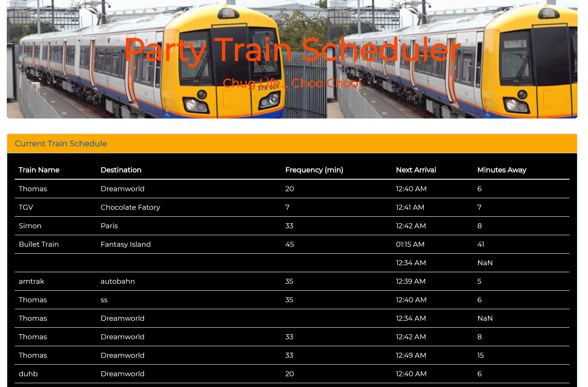Click the Current Train Schedule heading
This screenshot has width=588, height=387.
(61, 143)
